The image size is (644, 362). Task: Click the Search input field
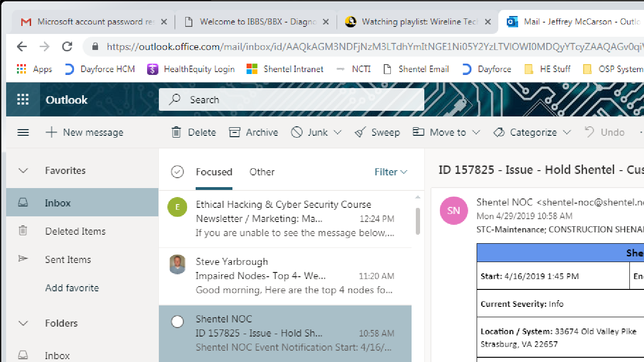pyautogui.click(x=291, y=99)
